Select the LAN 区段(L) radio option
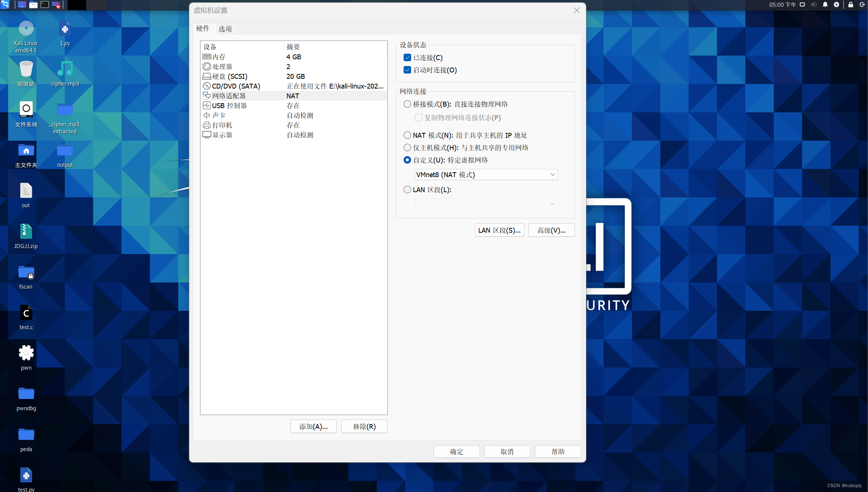Viewport: 868px width, 492px height. pos(407,190)
